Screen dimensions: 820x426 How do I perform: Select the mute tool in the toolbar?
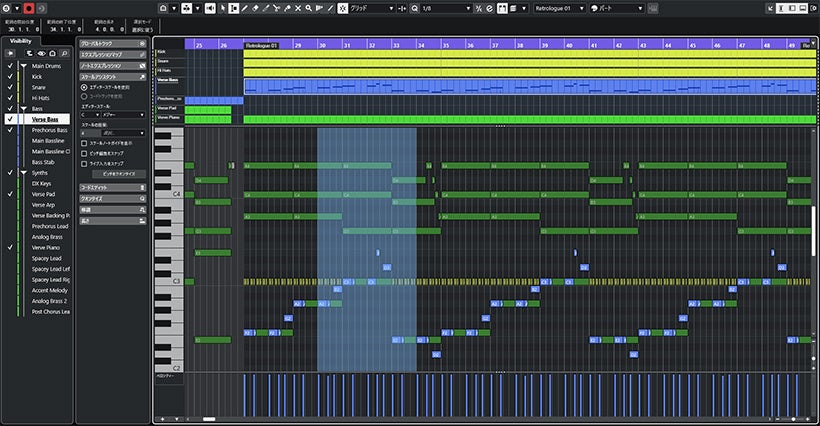pyautogui.click(x=296, y=9)
